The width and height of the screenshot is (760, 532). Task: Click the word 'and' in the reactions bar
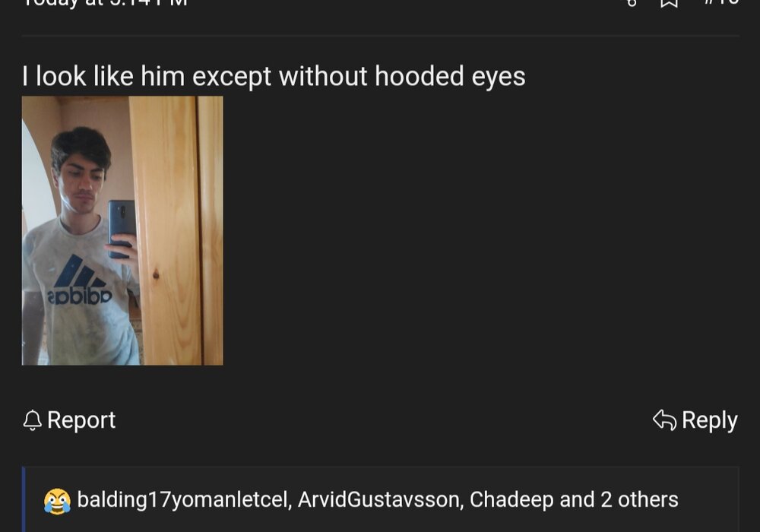[578, 499]
